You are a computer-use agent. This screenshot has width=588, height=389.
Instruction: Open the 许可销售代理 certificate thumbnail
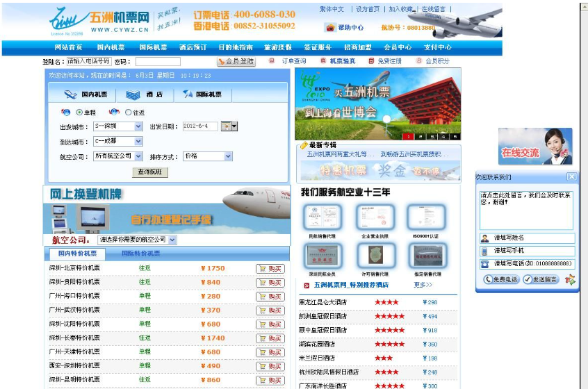click(375, 255)
